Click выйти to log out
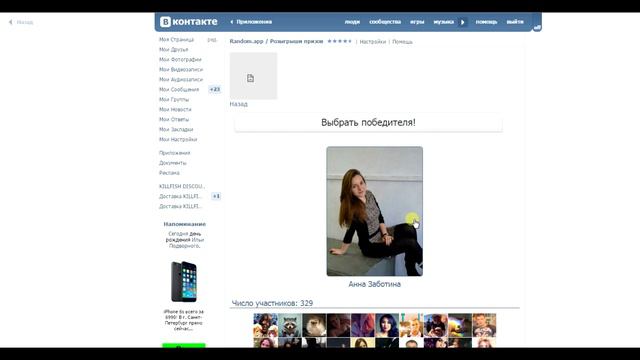Screen dimensions: 640x360 tap(515, 22)
